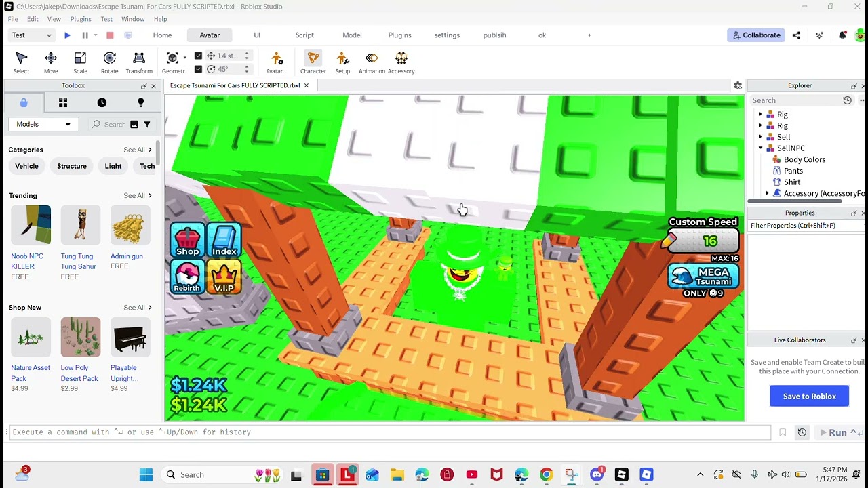Switch to the Script ribbon tab
This screenshot has width=868, height=488.
tap(304, 35)
